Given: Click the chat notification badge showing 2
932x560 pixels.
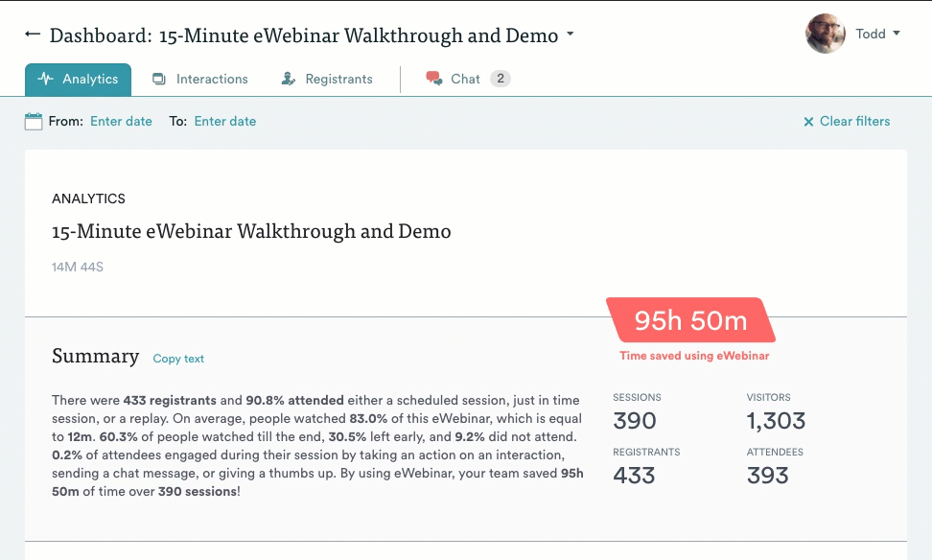Looking at the screenshot, I should coord(501,79).
